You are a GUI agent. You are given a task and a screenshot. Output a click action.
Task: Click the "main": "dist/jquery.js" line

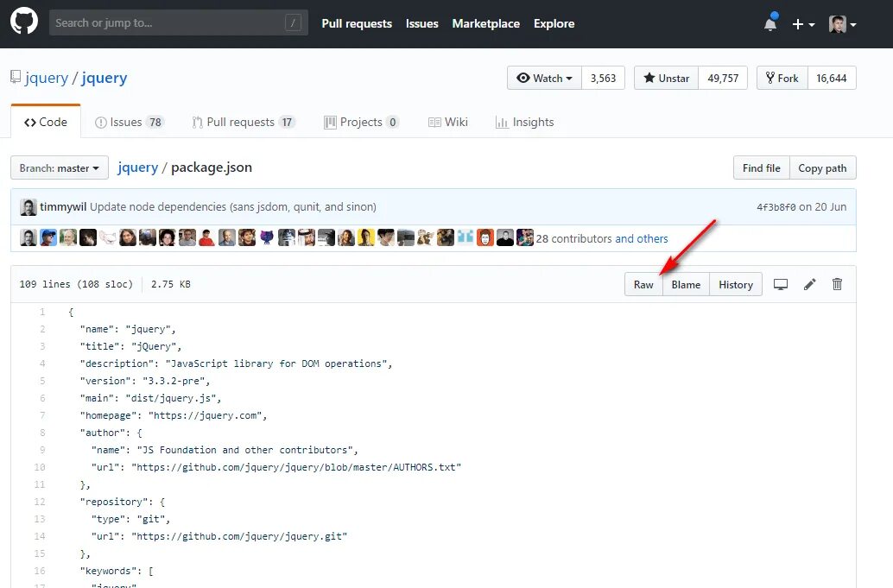click(151, 398)
